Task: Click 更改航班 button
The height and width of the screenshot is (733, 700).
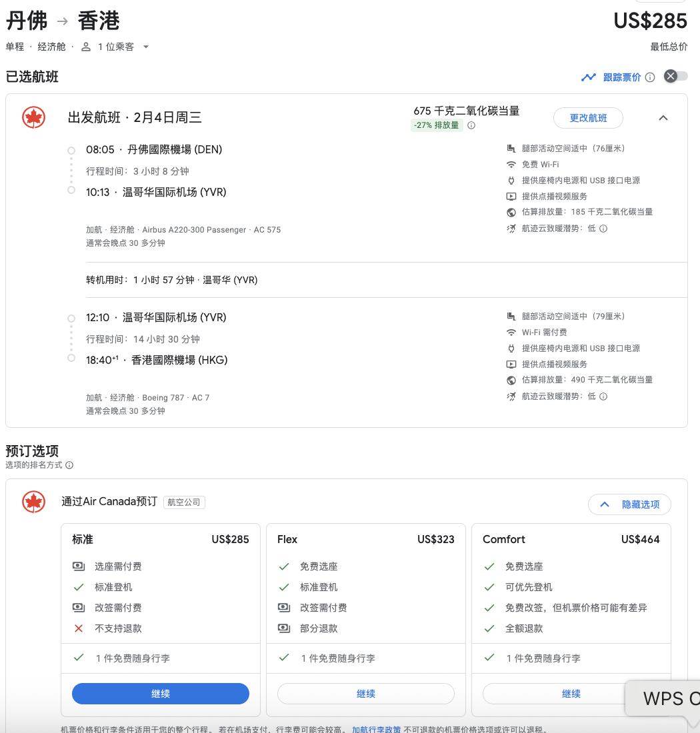Action: tap(588, 118)
